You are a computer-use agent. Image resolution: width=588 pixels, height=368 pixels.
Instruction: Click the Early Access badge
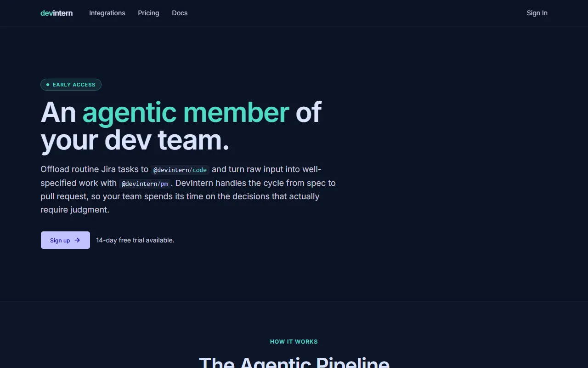tap(71, 85)
